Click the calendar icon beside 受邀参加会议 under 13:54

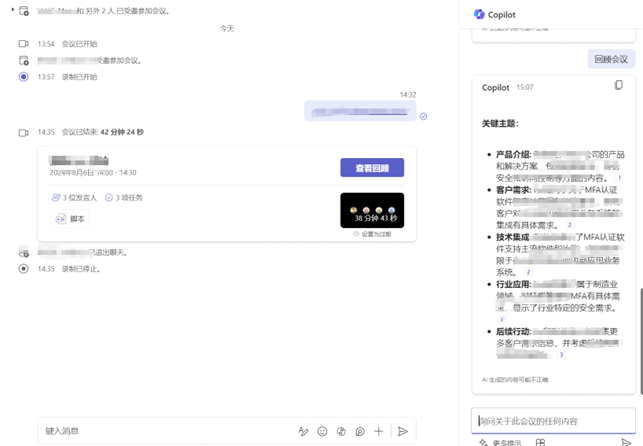click(x=24, y=60)
